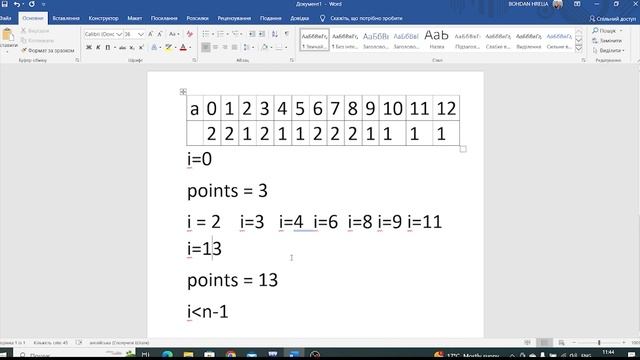This screenshot has width=640, height=360.
Task: Undo last action in quick access toolbar
Action: click(17, 4)
